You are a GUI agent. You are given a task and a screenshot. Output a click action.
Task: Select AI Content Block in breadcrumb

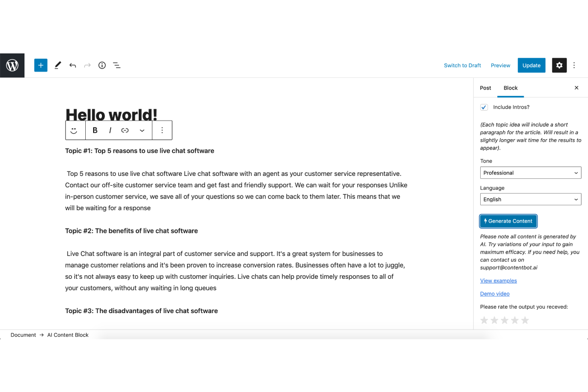click(x=68, y=335)
